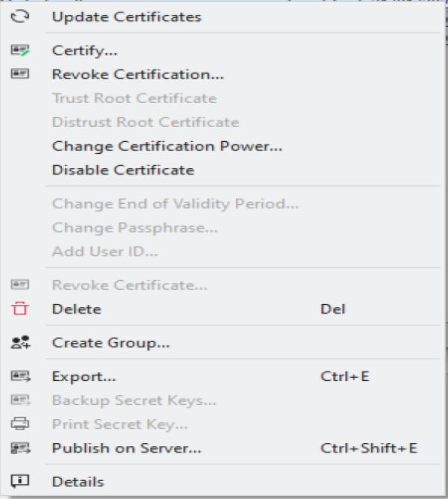Click the Update Certificates refresh icon
Viewport: 448px width, 499px height.
[x=20, y=16]
